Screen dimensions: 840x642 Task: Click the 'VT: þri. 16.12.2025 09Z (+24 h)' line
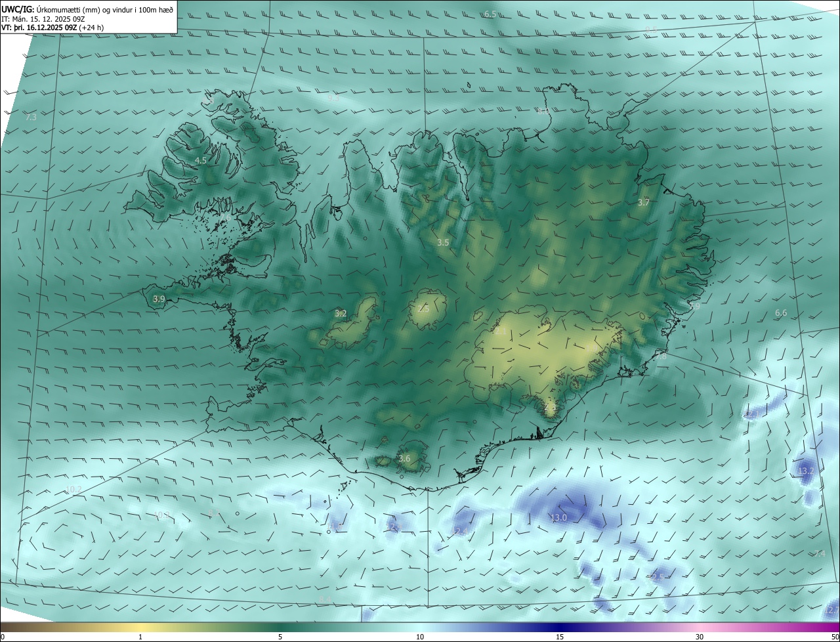click(x=52, y=28)
